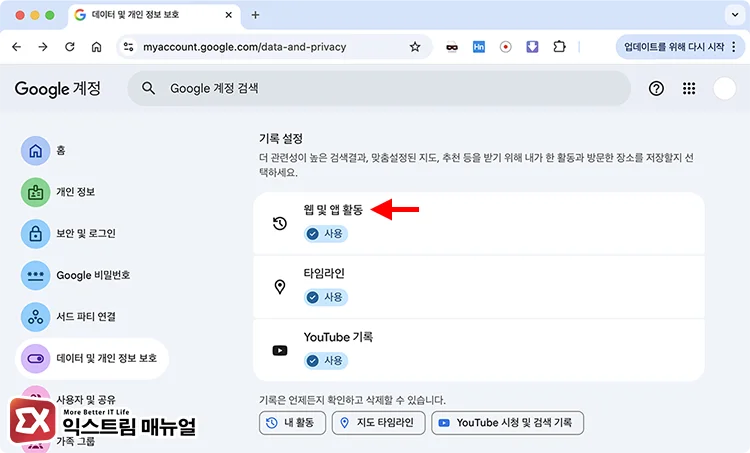Go back to the previous page
The width and height of the screenshot is (750, 453).
pos(17,47)
